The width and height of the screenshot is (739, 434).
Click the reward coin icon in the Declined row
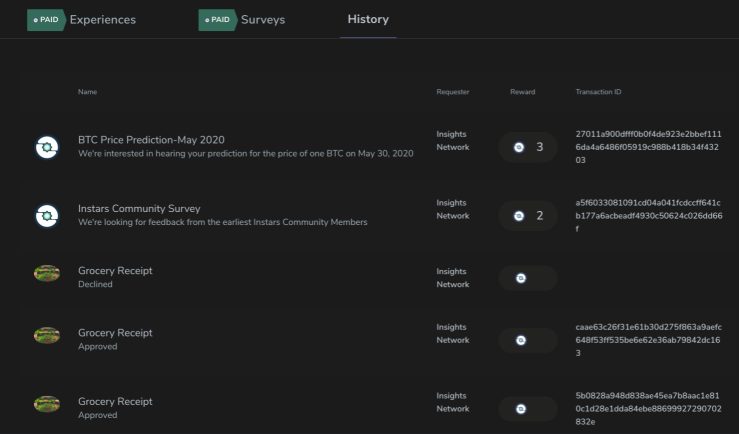[521, 278]
